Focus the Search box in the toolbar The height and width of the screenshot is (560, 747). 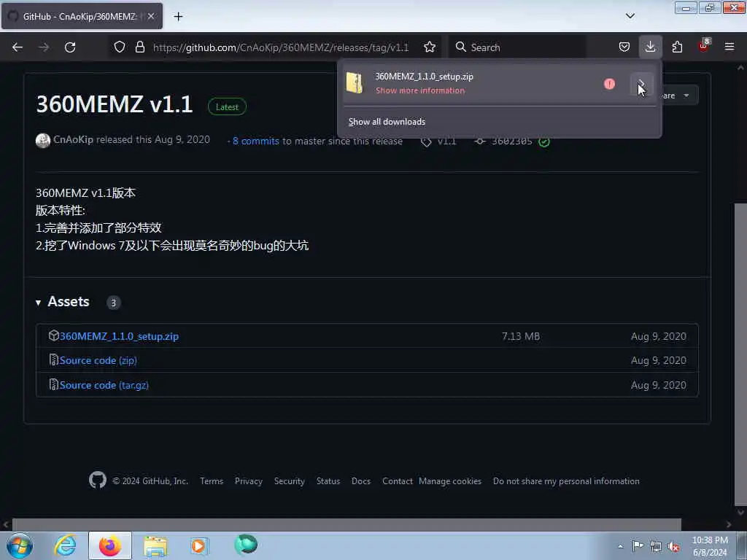[517, 47]
